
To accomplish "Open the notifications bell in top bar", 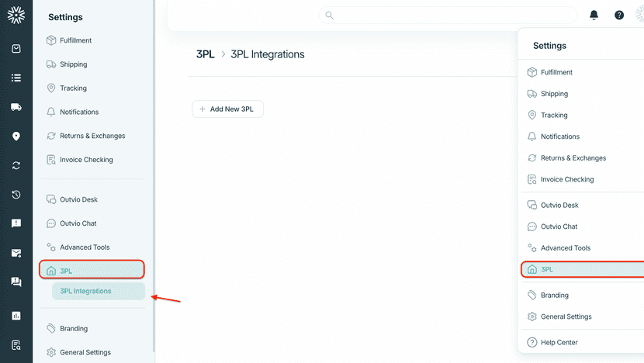I will coord(594,16).
